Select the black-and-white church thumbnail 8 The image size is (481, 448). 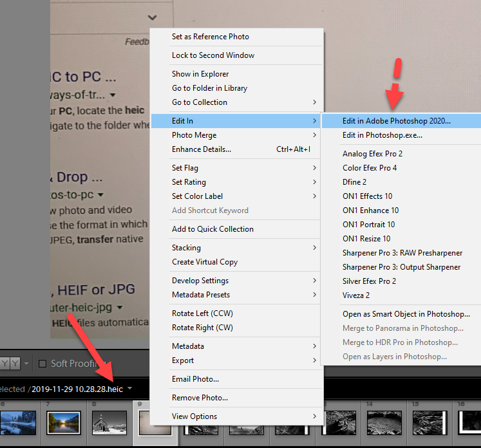109,423
